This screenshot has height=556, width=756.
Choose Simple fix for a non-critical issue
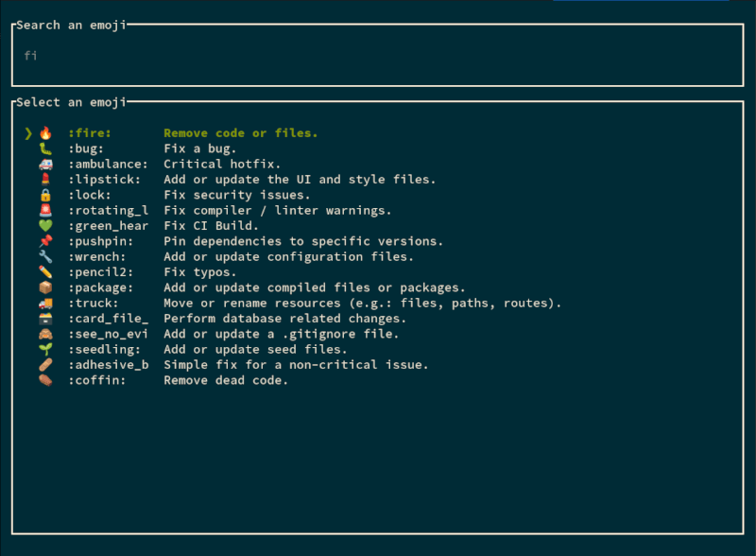point(296,365)
